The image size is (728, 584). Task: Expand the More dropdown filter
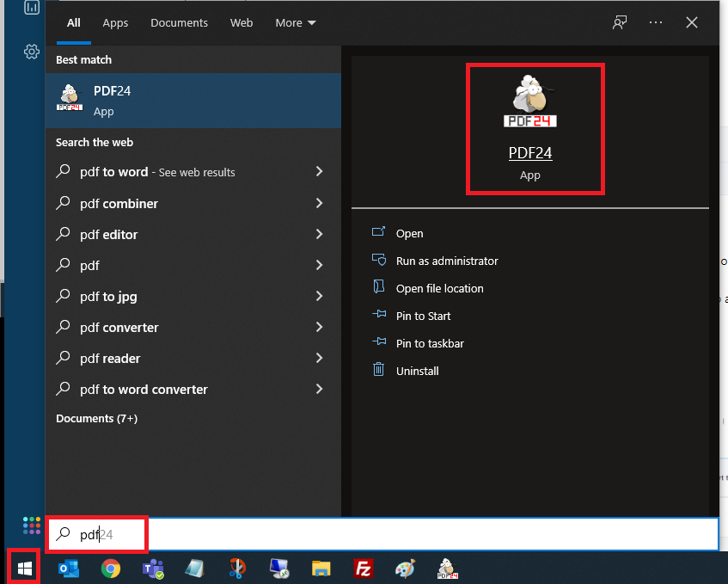[296, 22]
